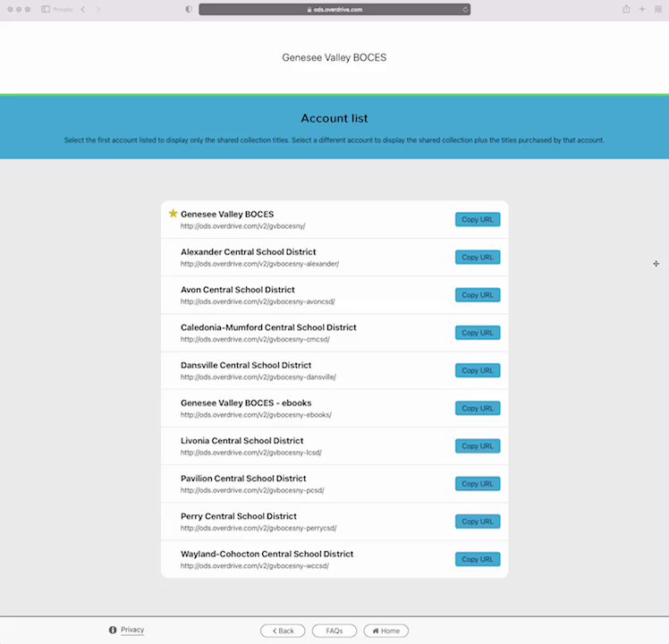Open a new tab with the plus icon
The width and height of the screenshot is (669, 644).
[x=641, y=9]
